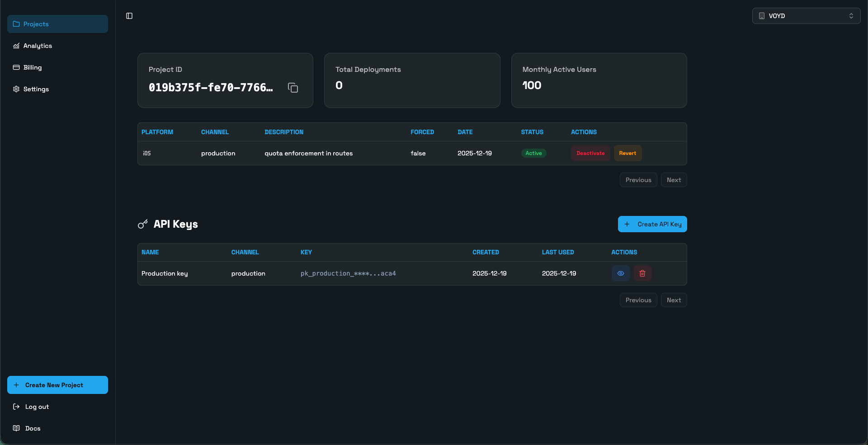Delete the Production key via trash icon
868x445 pixels.
642,273
